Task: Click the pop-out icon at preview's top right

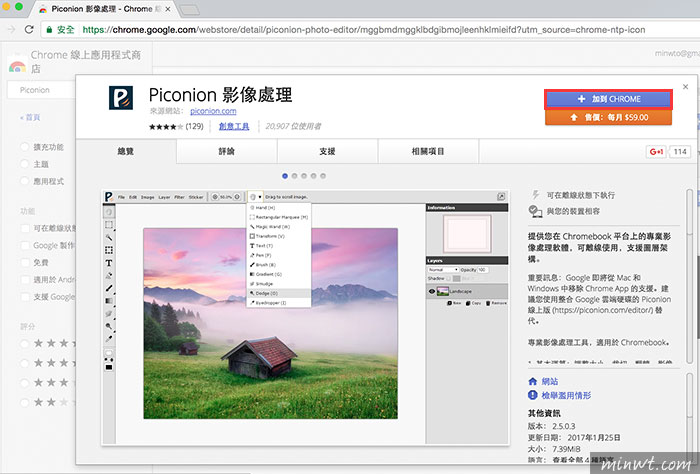Action: coord(501,196)
